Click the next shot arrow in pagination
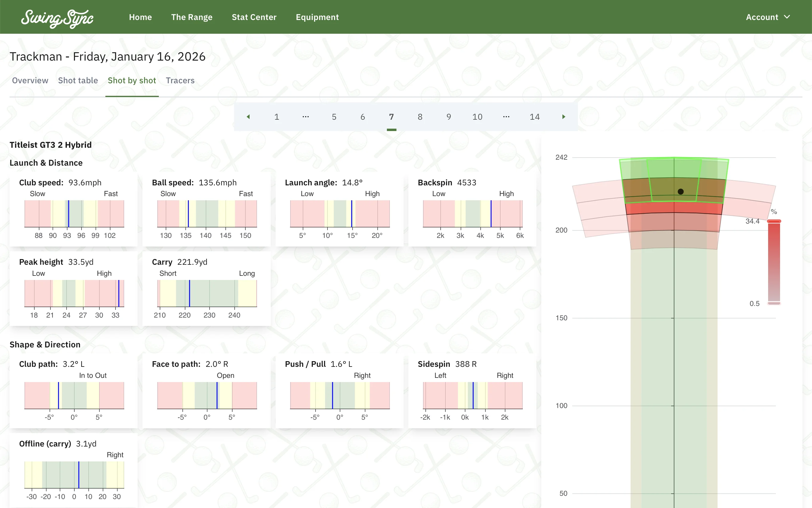 tap(563, 117)
